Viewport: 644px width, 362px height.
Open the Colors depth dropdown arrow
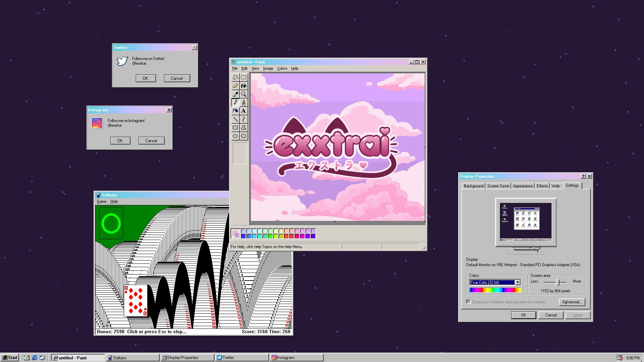[518, 283]
